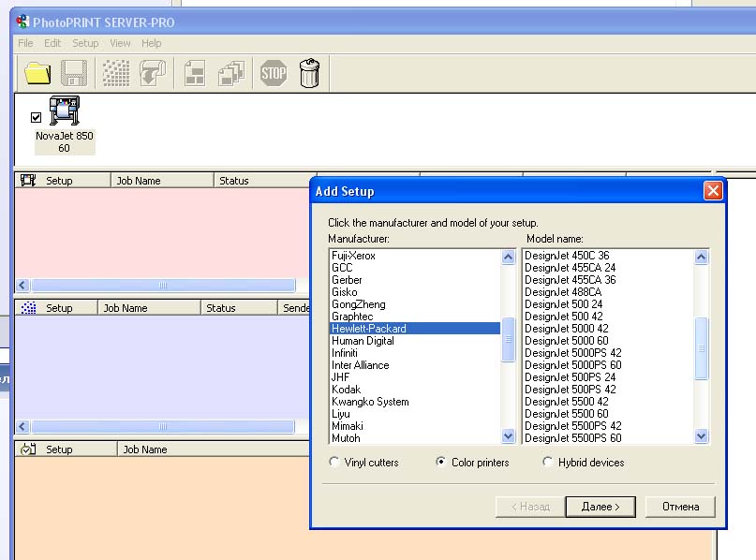Click manufacturer list scroll up arrow
The image size is (756, 560).
click(x=508, y=257)
